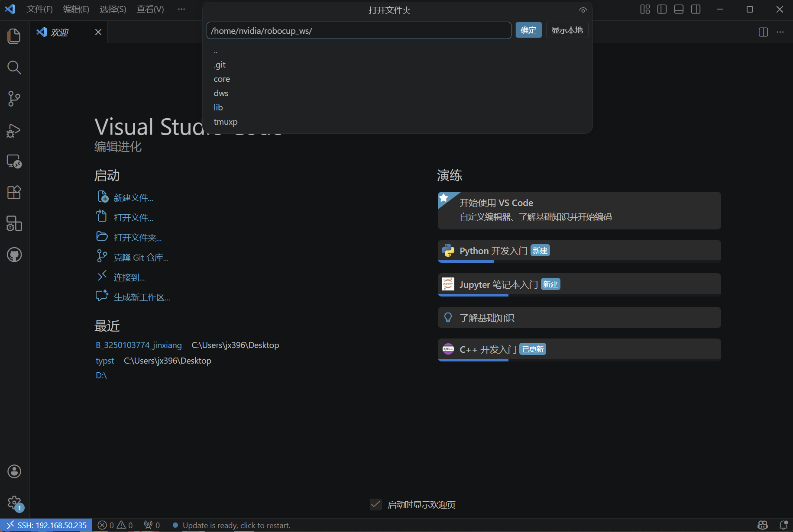This screenshot has height=532, width=793.
Task: Toggle the primary side bar
Action: point(662,10)
